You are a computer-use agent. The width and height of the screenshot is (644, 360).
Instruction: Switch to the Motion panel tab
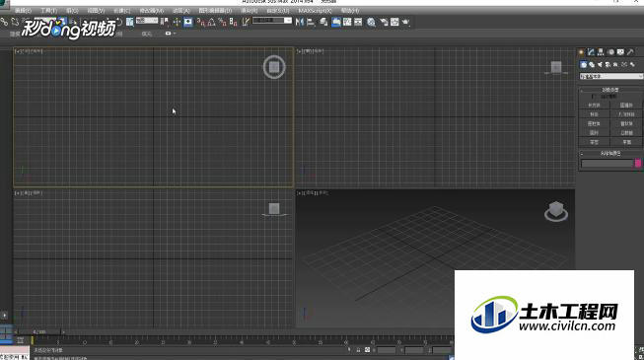click(610, 51)
